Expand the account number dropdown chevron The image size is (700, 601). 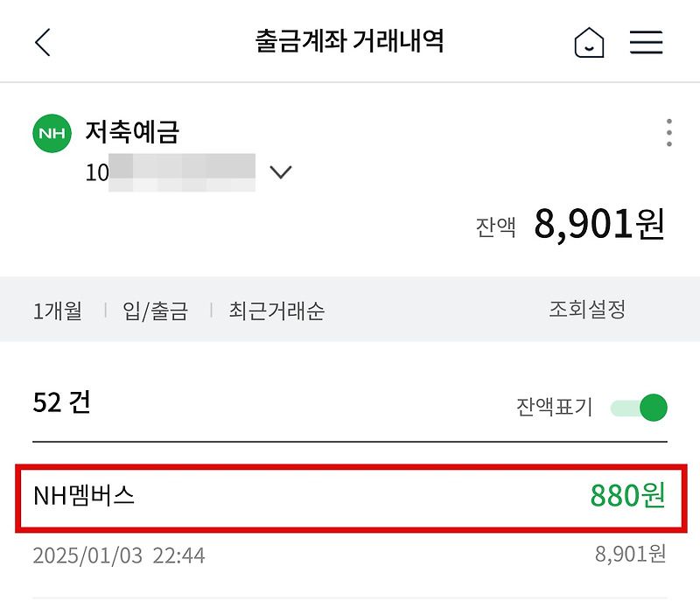point(281,173)
